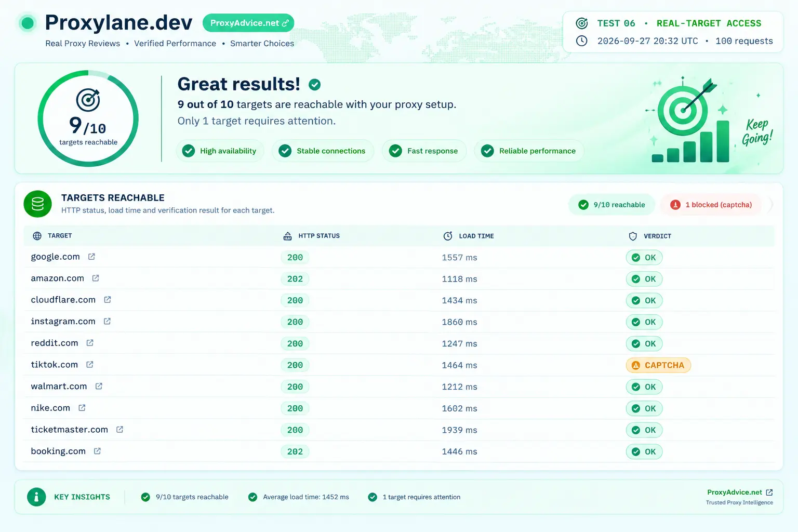
Task: Click the clock icon beside the timestamp
Action: (x=582, y=41)
